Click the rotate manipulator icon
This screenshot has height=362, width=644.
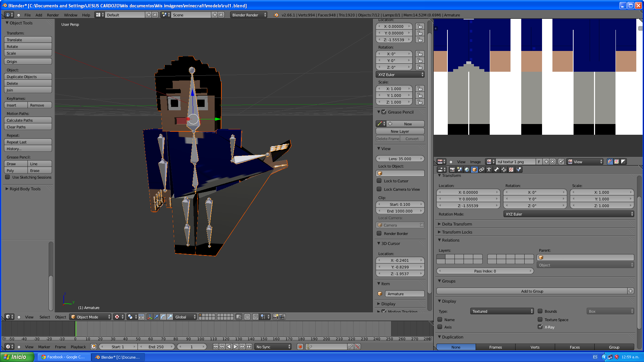click(163, 317)
